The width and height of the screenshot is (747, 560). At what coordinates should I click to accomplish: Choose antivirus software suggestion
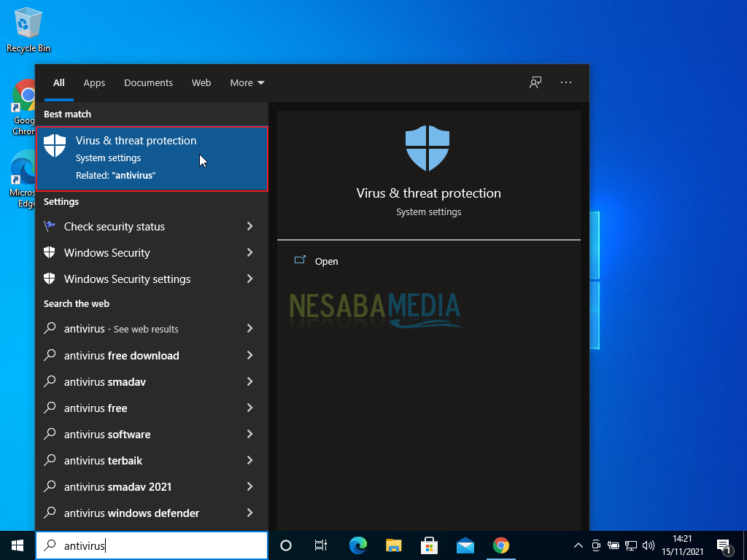click(x=152, y=434)
